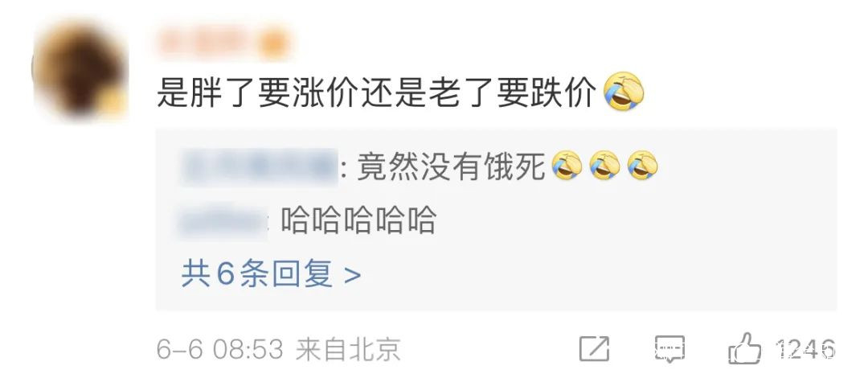Tap the 1246 like count
This screenshot has height=374, width=868.
[805, 350]
